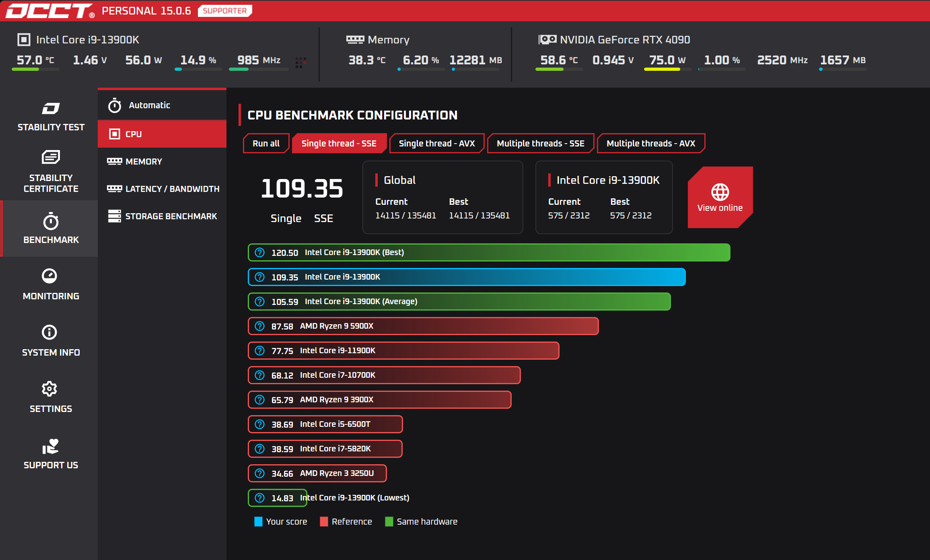Open the System Info panel icon

[x=49, y=332]
